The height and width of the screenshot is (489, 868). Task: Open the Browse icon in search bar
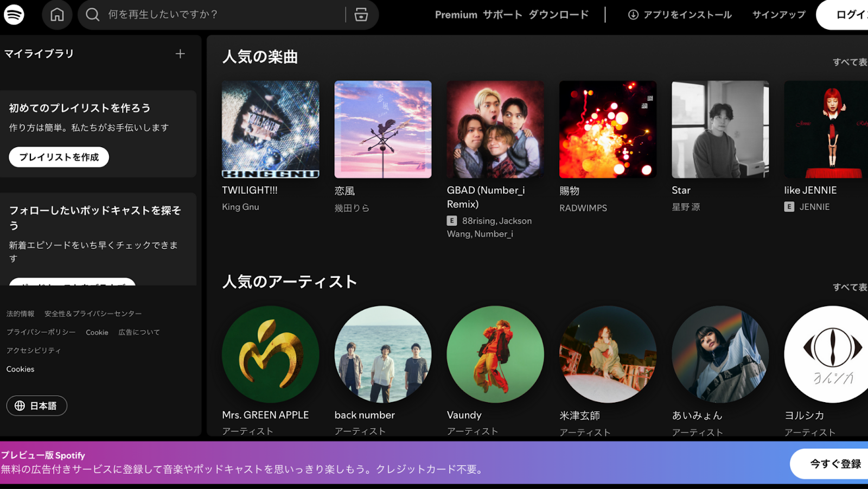click(x=361, y=15)
